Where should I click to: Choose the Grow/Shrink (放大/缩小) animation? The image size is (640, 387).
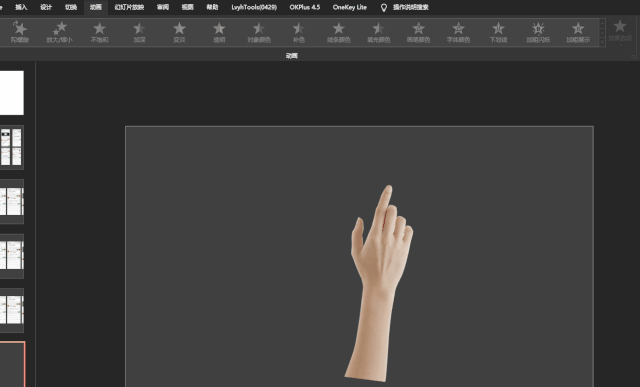pos(60,32)
